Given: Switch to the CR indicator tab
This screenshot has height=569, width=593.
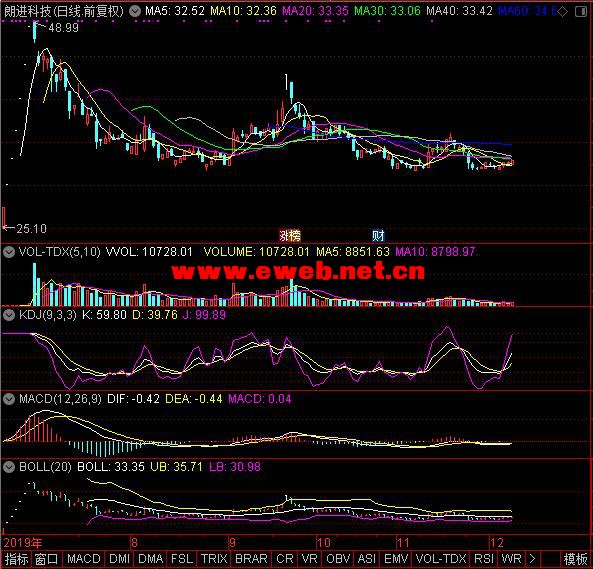Looking at the screenshot, I should pos(284,559).
